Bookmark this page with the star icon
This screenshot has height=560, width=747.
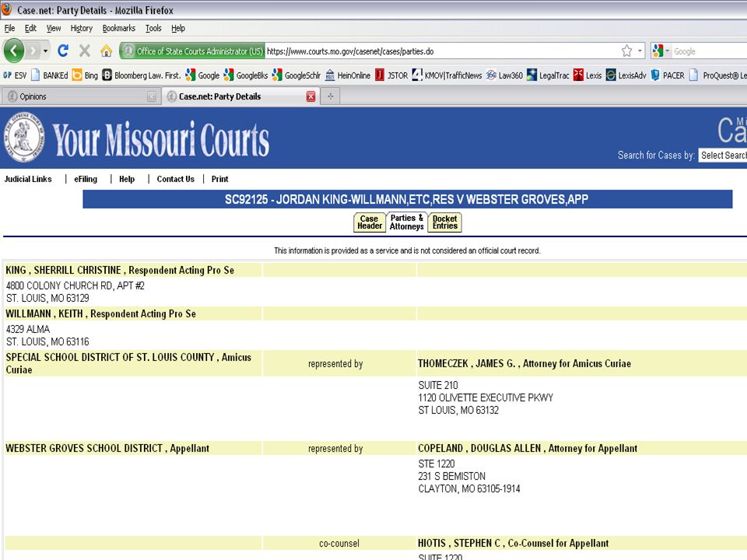pos(626,51)
